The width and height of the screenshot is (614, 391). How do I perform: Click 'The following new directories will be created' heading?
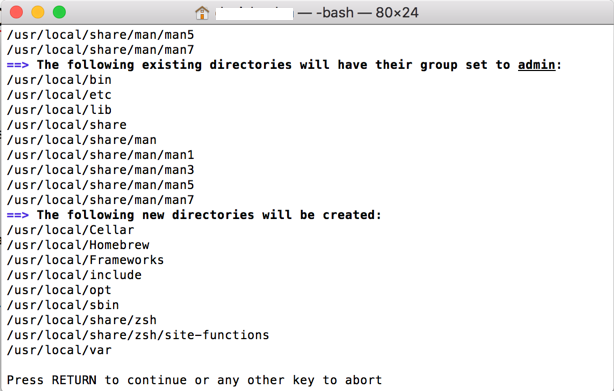coord(209,215)
